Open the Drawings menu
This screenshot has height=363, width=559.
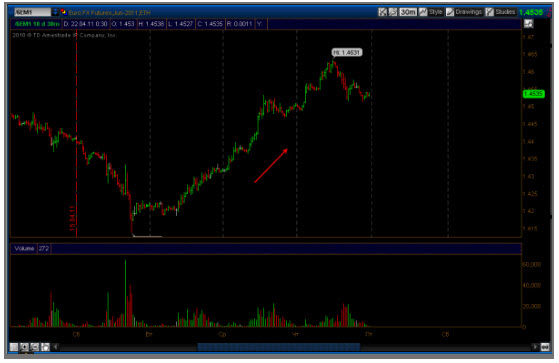tap(468, 12)
